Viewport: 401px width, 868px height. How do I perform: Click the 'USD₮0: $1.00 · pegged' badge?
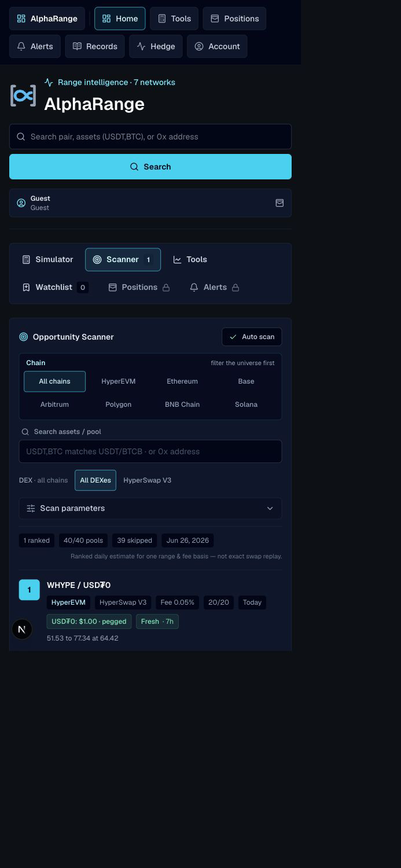coord(89,621)
